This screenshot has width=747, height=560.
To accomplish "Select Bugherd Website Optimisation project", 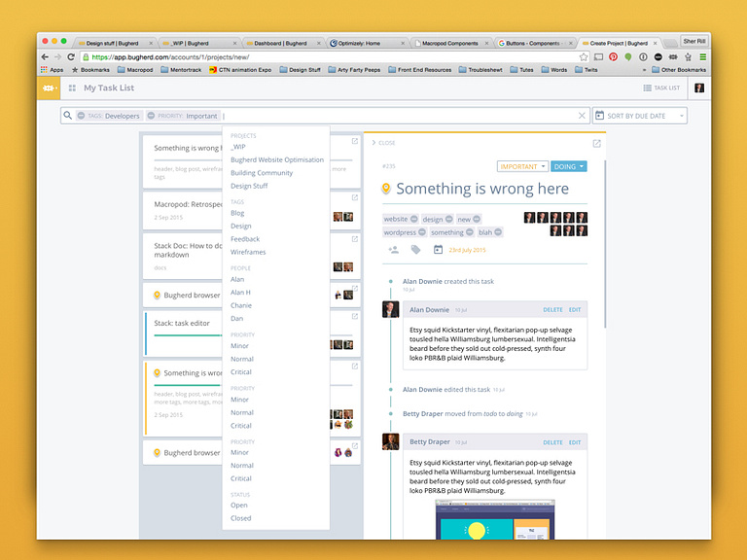I will pos(277,160).
